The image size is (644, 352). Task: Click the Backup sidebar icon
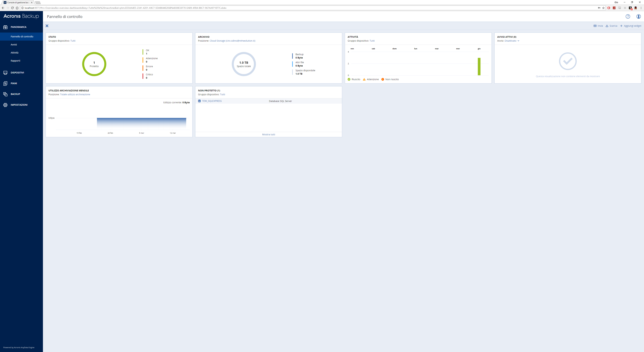[x=6, y=94]
